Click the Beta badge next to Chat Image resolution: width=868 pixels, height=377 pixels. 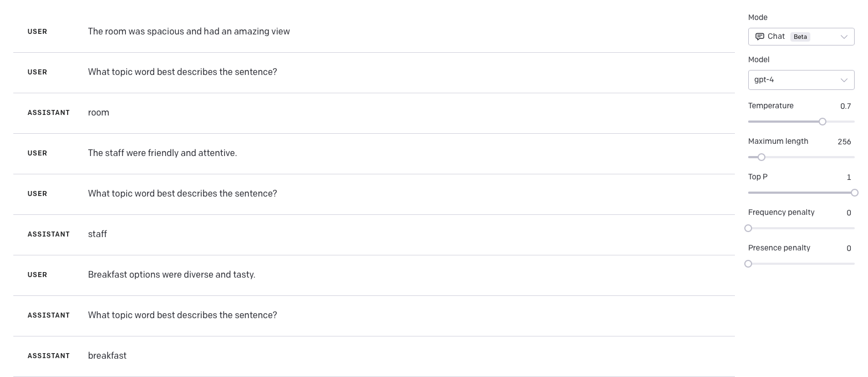point(800,37)
